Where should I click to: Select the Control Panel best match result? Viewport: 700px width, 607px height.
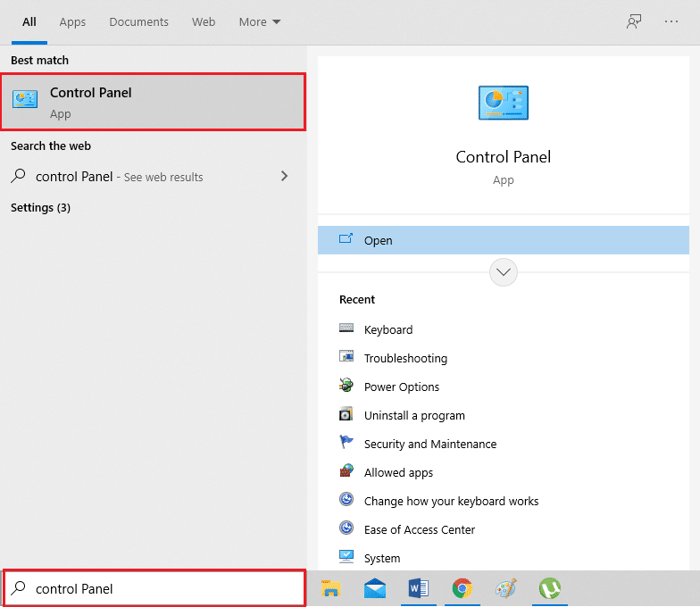[153, 102]
